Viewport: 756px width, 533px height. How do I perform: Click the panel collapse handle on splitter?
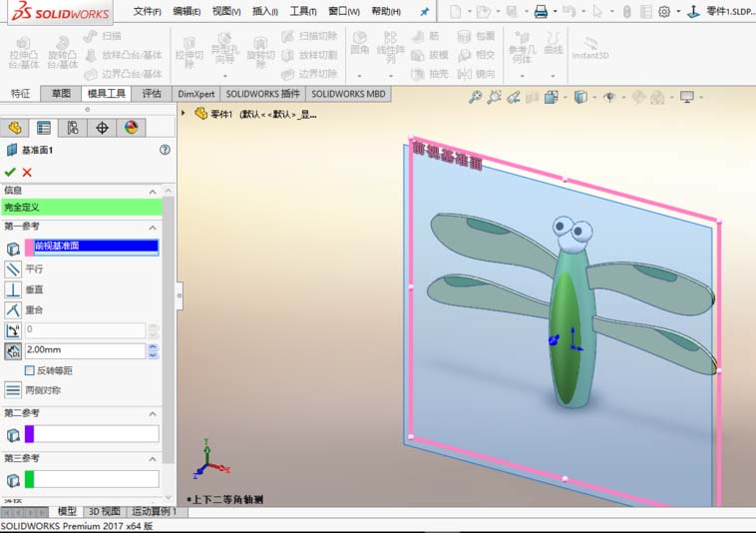(179, 294)
